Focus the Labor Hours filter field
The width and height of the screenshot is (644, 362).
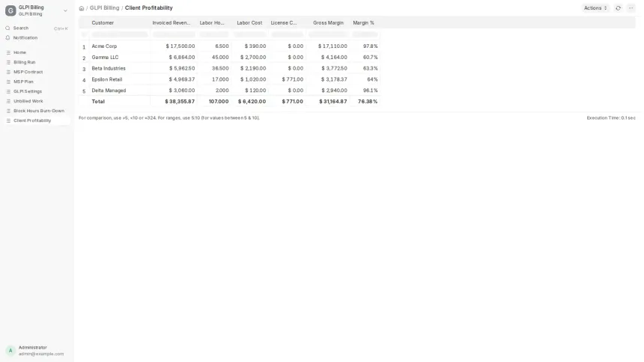coord(214,34)
